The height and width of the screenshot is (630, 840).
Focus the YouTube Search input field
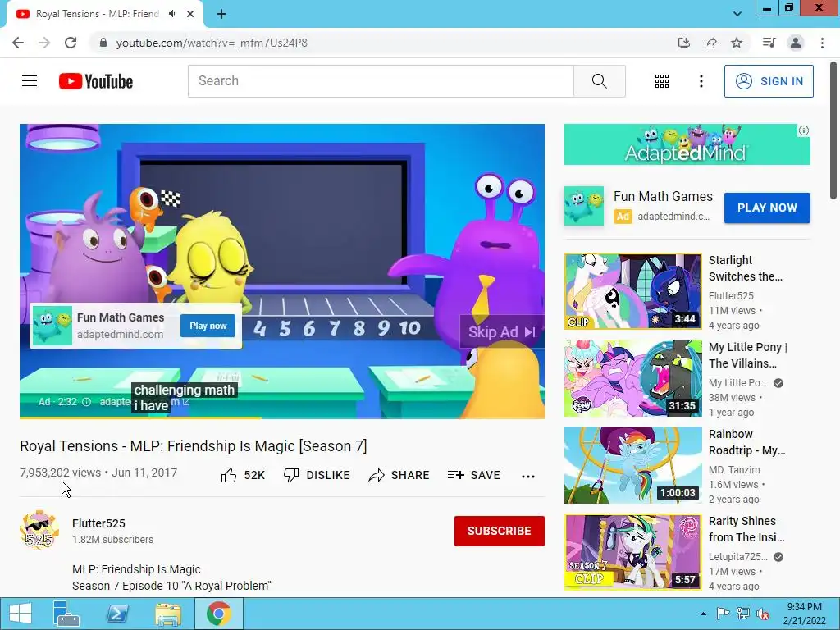pos(381,81)
